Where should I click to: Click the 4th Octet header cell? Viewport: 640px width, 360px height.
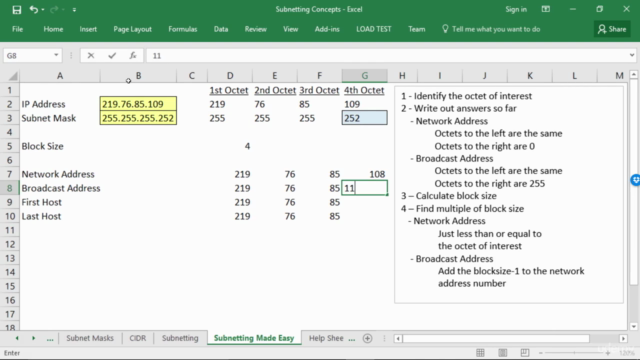pos(364,90)
